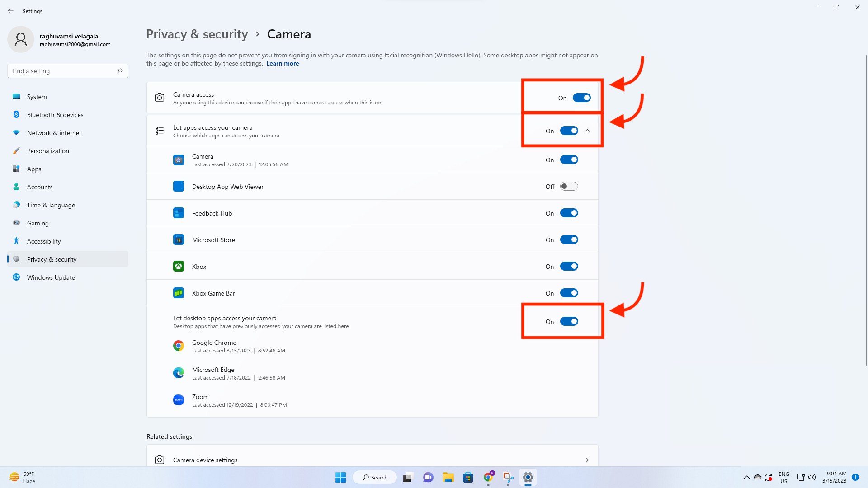The height and width of the screenshot is (488, 868).
Task: Click the user profile avatar in sidebar
Action: coord(21,39)
